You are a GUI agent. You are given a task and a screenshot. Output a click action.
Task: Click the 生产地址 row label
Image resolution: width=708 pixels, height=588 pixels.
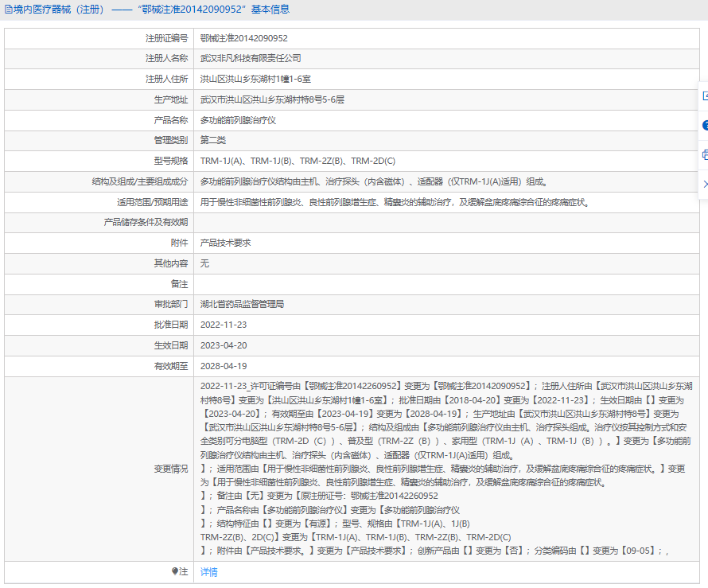coord(171,99)
